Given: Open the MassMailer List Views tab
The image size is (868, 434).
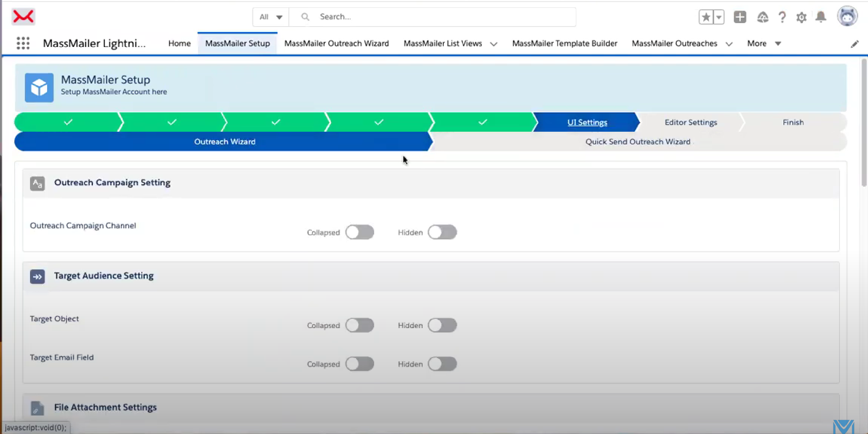Looking at the screenshot, I should (443, 43).
